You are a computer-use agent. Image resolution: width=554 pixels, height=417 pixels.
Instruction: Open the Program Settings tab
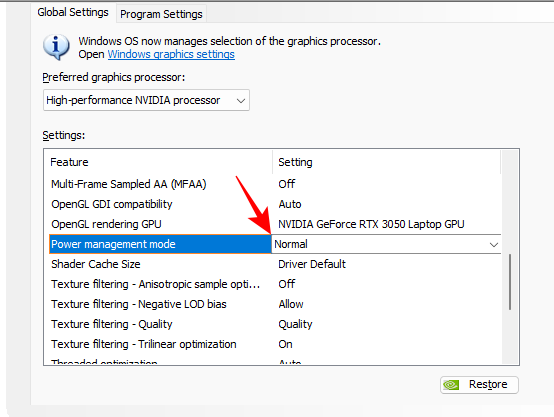[x=161, y=14]
